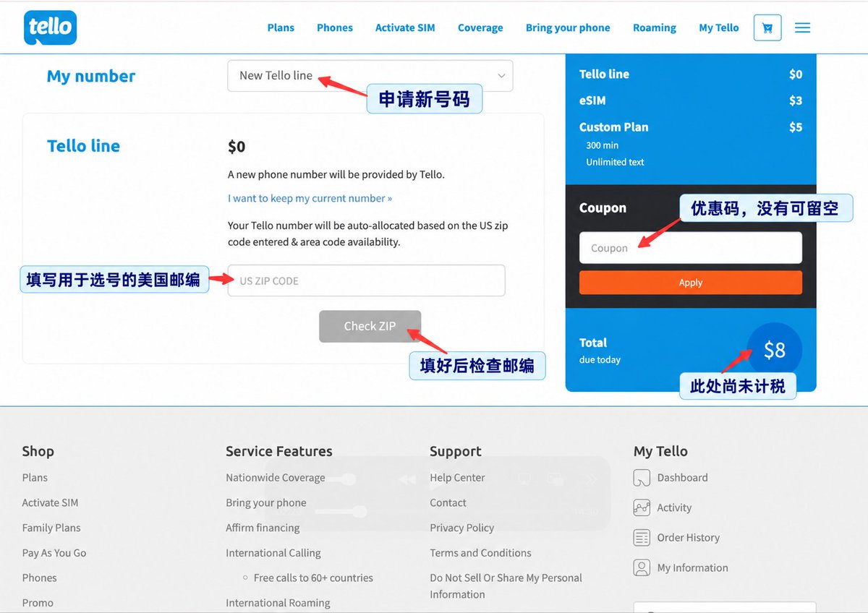Open Roaming in the top navigation
Image resolution: width=868 pixels, height=613 pixels.
[655, 27]
